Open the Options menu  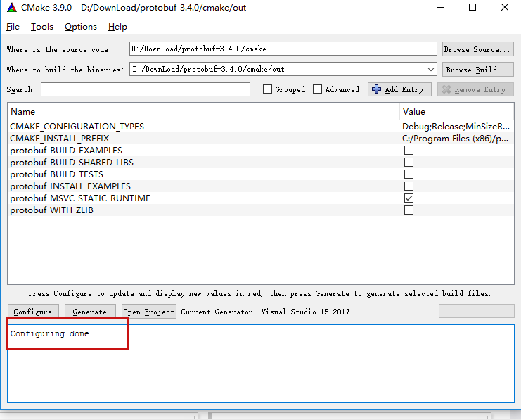81,27
